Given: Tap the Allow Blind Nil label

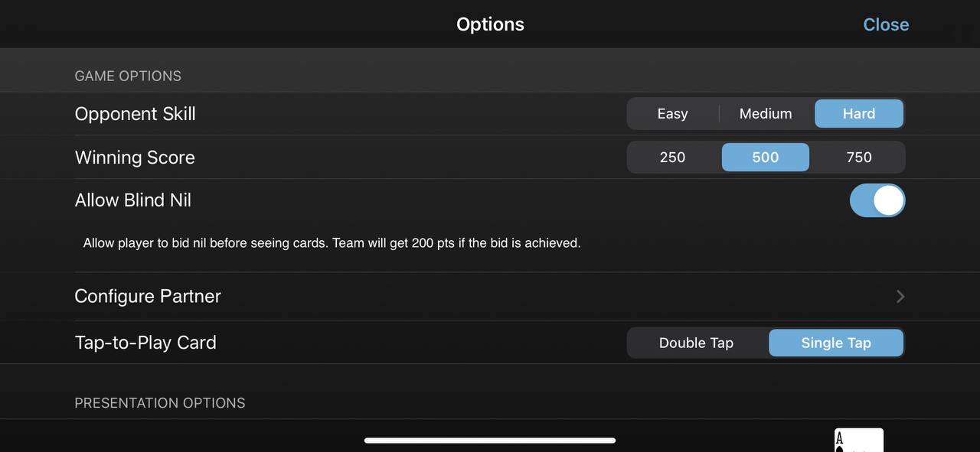Looking at the screenshot, I should tap(133, 200).
